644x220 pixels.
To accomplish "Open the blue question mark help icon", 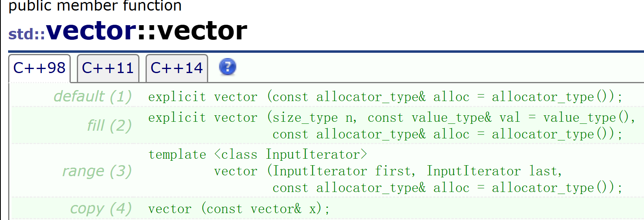I will click(228, 67).
